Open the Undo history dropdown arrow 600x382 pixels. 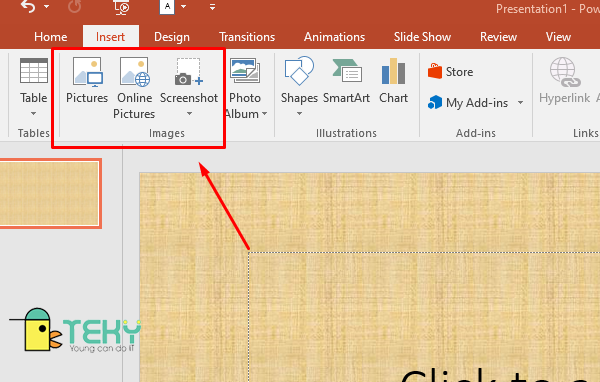tap(47, 7)
